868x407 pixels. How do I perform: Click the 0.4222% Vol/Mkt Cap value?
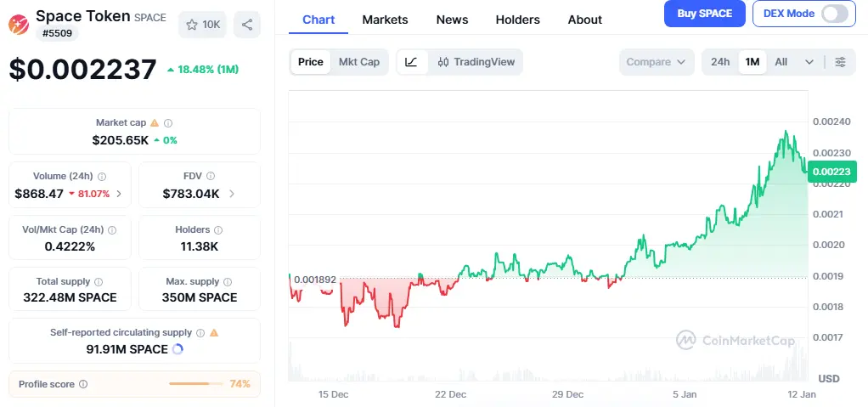pos(70,246)
